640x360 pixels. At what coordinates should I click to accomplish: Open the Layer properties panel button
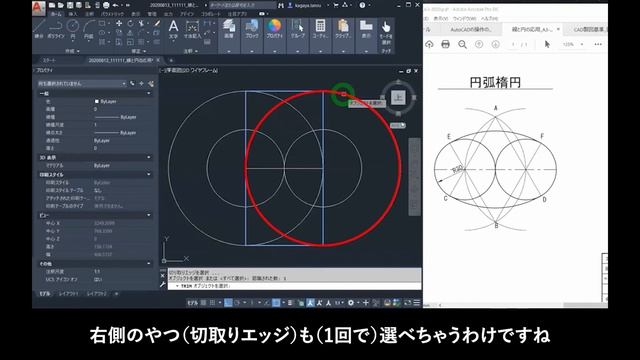(x=229, y=29)
